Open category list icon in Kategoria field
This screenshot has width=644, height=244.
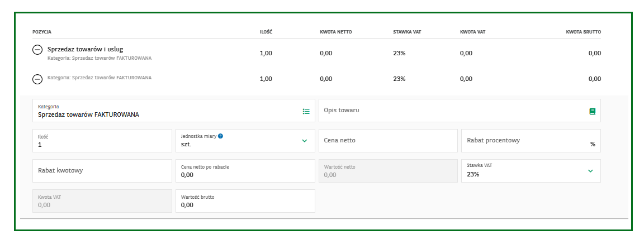pyautogui.click(x=306, y=111)
